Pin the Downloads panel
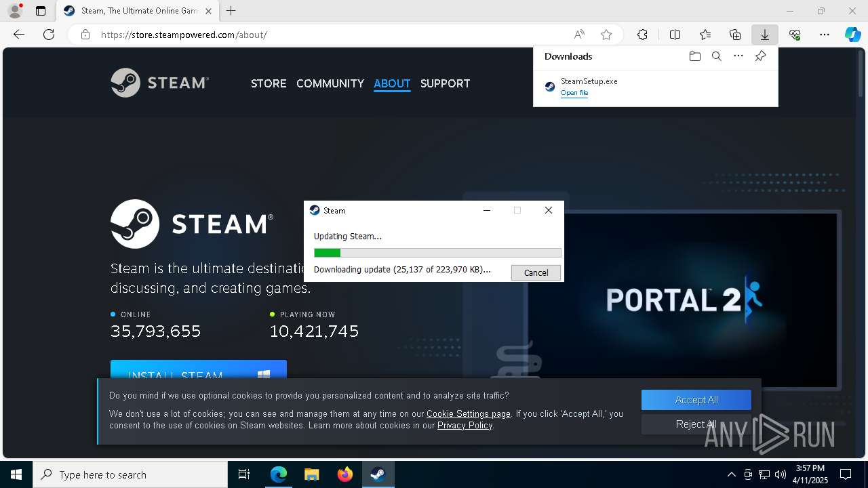Viewport: 868px width, 488px height. (x=760, y=56)
